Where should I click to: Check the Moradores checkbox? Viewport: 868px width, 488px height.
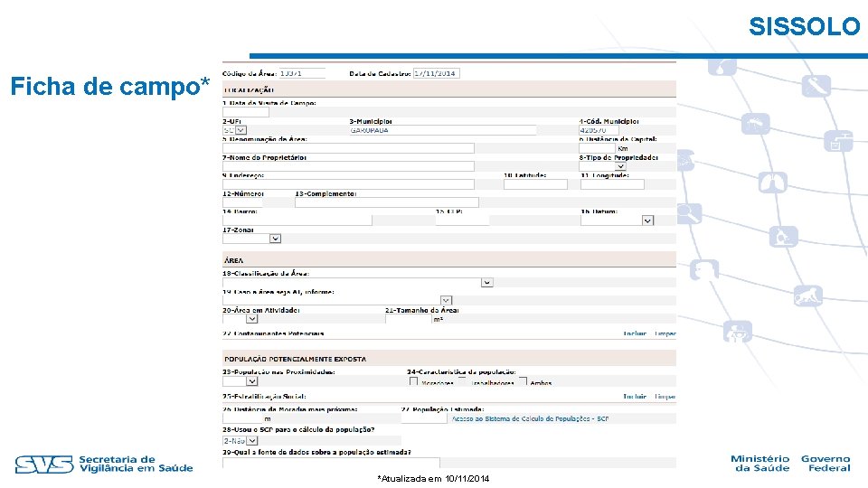(x=413, y=381)
